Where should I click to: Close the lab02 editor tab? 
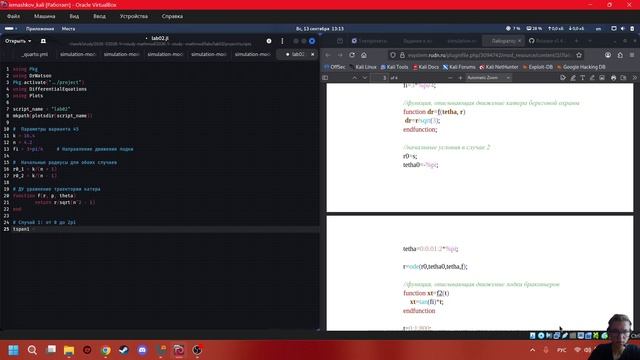(313, 54)
